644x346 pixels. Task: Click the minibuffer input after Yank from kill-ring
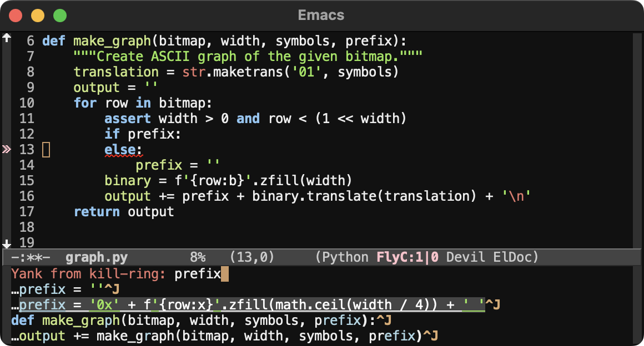point(198,274)
